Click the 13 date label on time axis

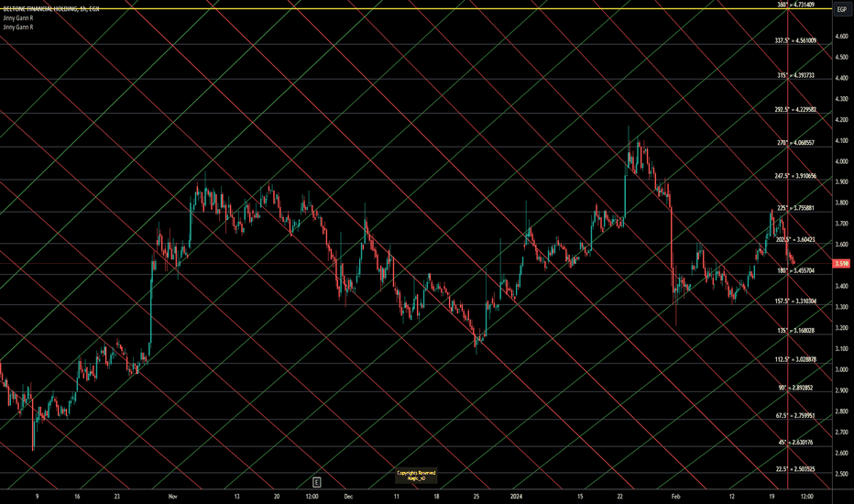coord(237,497)
